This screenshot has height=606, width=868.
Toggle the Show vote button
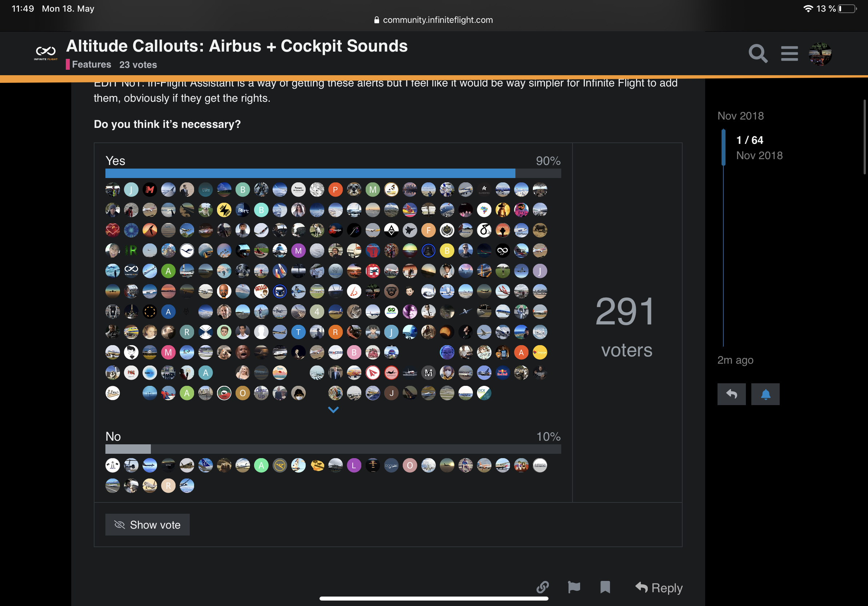pos(148,524)
